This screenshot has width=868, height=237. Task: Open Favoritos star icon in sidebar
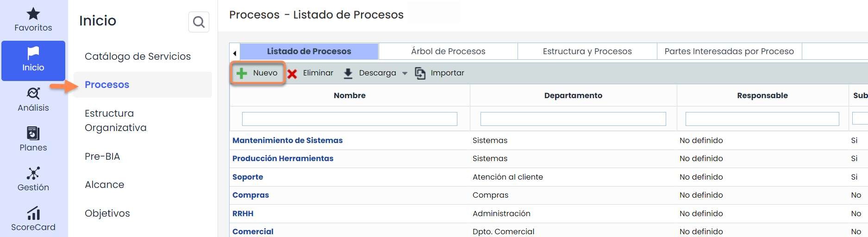point(33,14)
